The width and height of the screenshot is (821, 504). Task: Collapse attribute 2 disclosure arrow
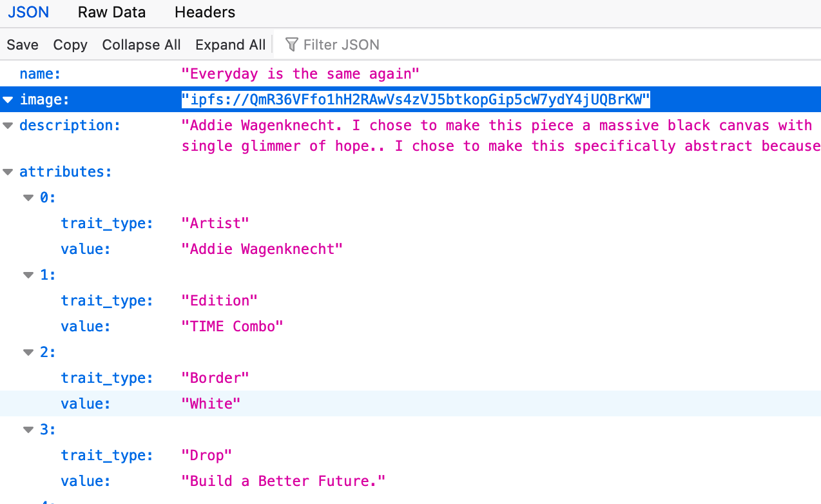coord(27,352)
